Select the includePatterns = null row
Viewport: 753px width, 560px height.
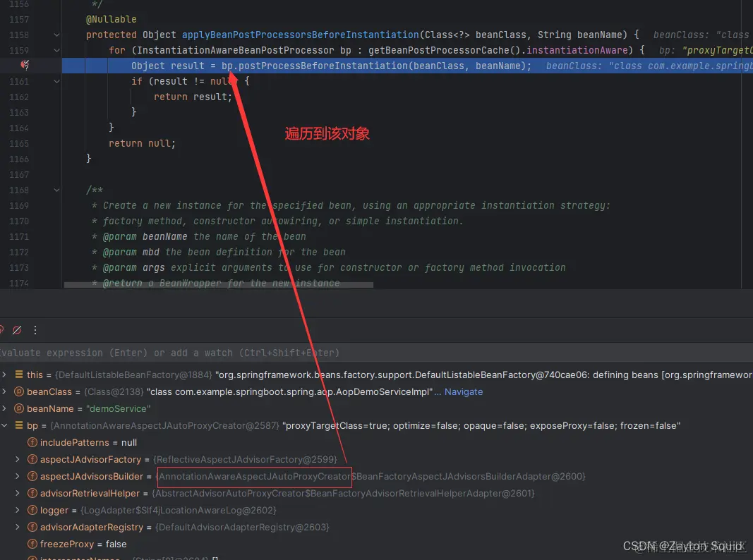[x=377, y=442]
